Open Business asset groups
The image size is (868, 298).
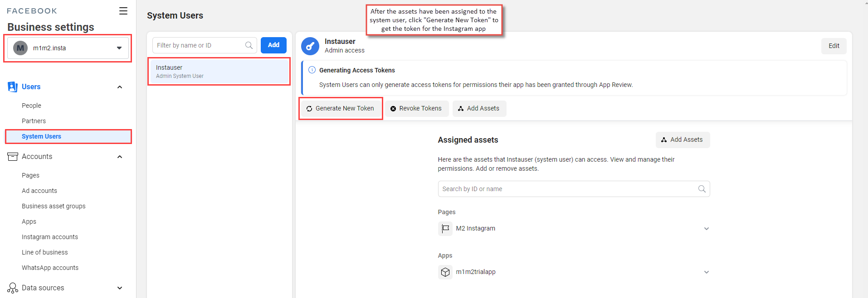pyautogui.click(x=54, y=206)
